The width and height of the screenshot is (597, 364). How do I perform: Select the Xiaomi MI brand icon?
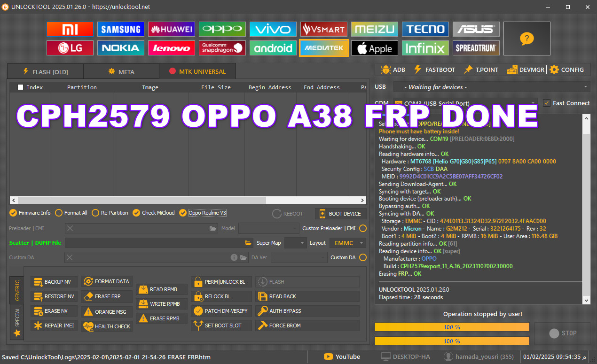click(x=70, y=29)
